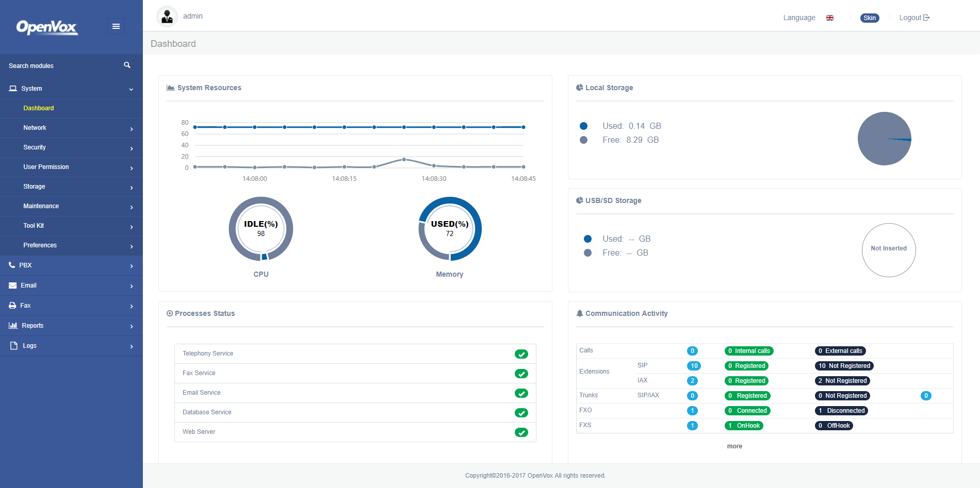Screen dimensions: 980x488
Task: Click Telephony Service green check status
Action: click(x=521, y=354)
